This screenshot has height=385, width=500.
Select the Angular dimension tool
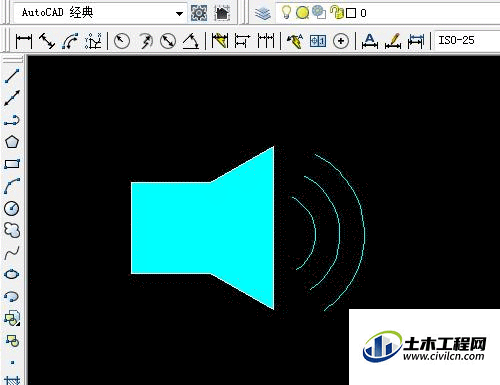[191, 41]
